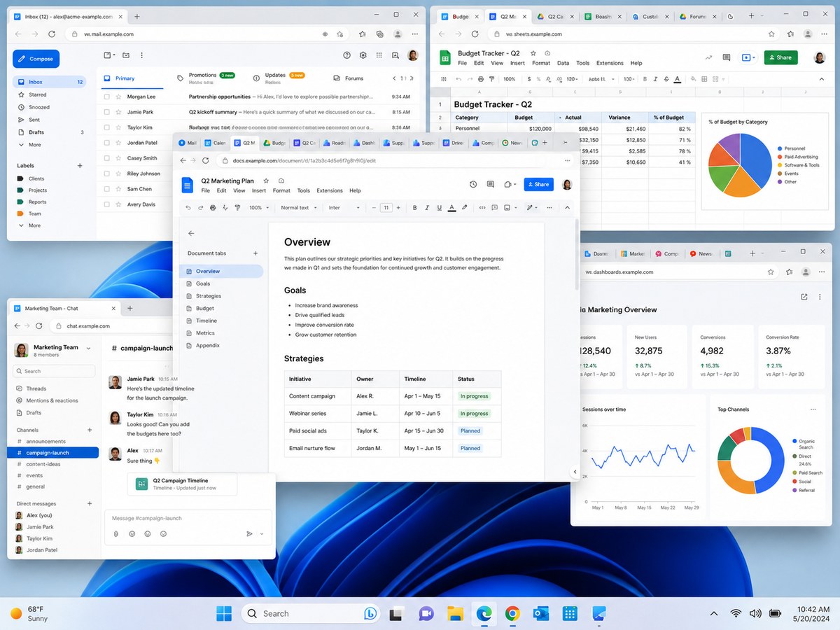This screenshot has height=630, width=840.
Task: Open Top Channels card more options
Action: (x=813, y=409)
